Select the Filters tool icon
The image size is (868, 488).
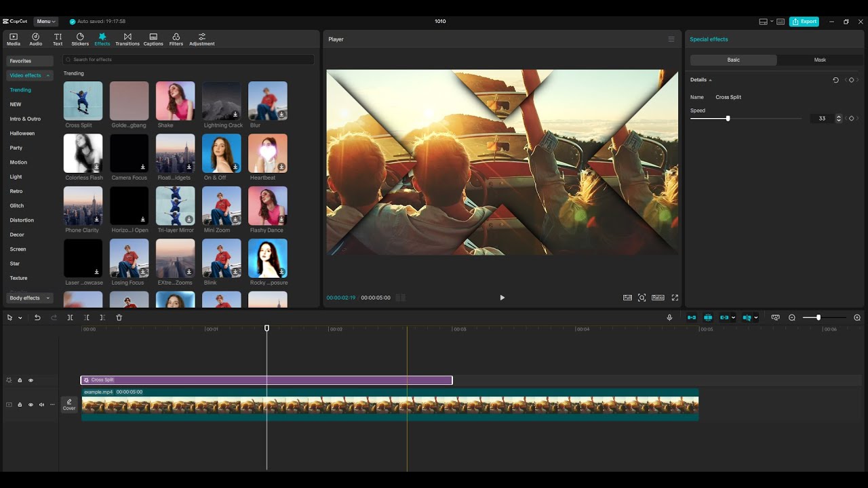point(176,39)
